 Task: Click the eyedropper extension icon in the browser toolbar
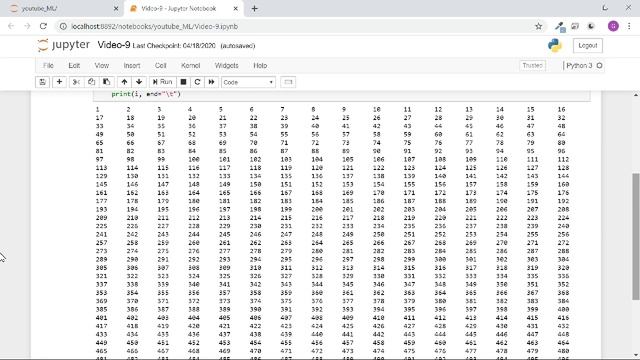[x=560, y=27]
